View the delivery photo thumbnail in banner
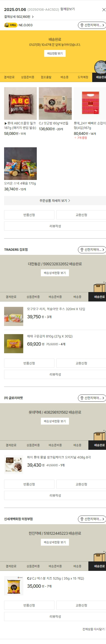This screenshot has width=106, height=644. pyautogui.click(x=100, y=67)
